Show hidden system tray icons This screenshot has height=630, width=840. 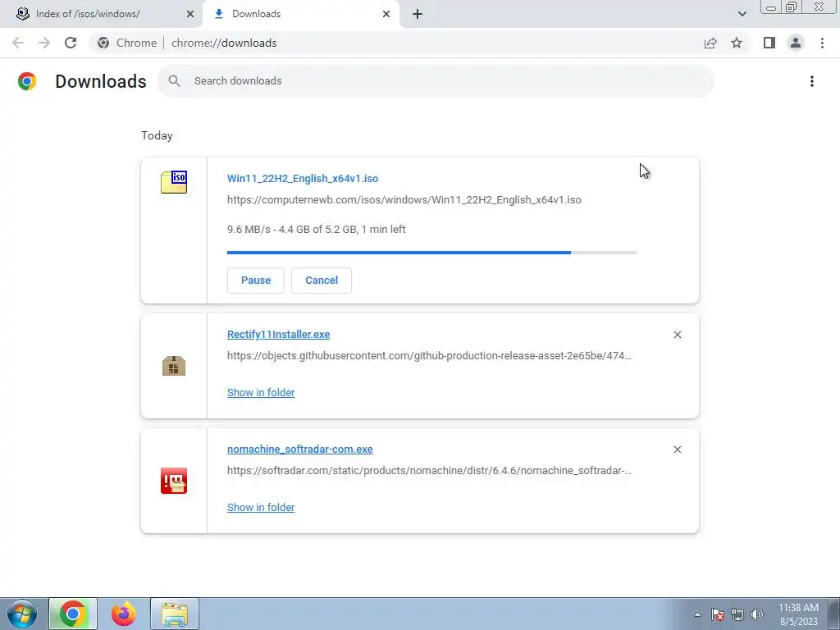[697, 614]
